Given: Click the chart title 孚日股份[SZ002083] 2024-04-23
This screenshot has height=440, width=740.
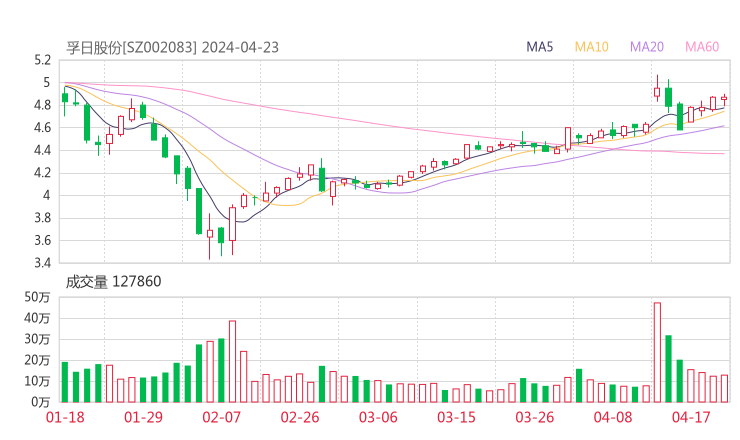Looking at the screenshot, I should 173,48.
